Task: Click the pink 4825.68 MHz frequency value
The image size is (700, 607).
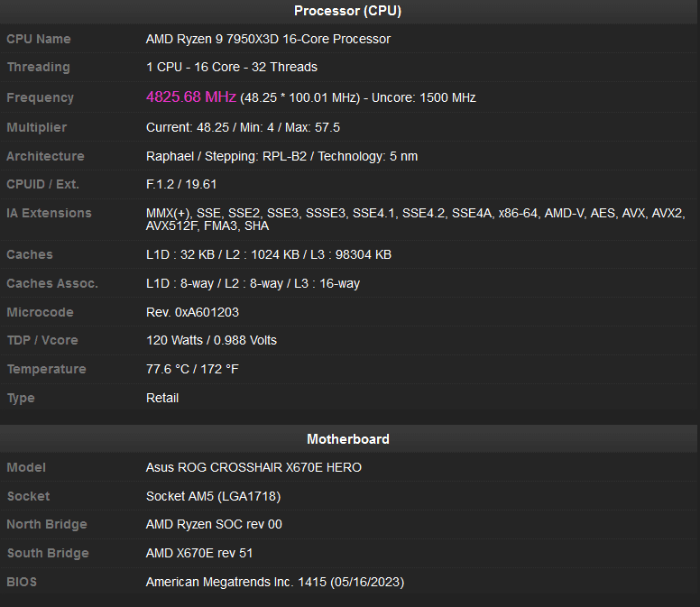Action: pyautogui.click(x=191, y=97)
